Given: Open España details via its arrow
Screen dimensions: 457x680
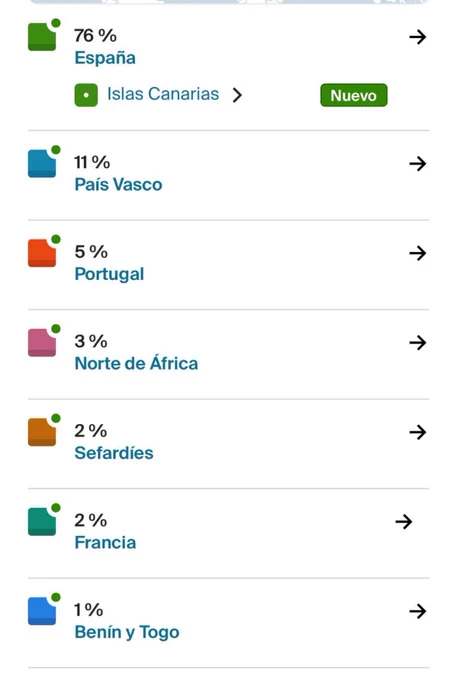Looking at the screenshot, I should pyautogui.click(x=418, y=37).
